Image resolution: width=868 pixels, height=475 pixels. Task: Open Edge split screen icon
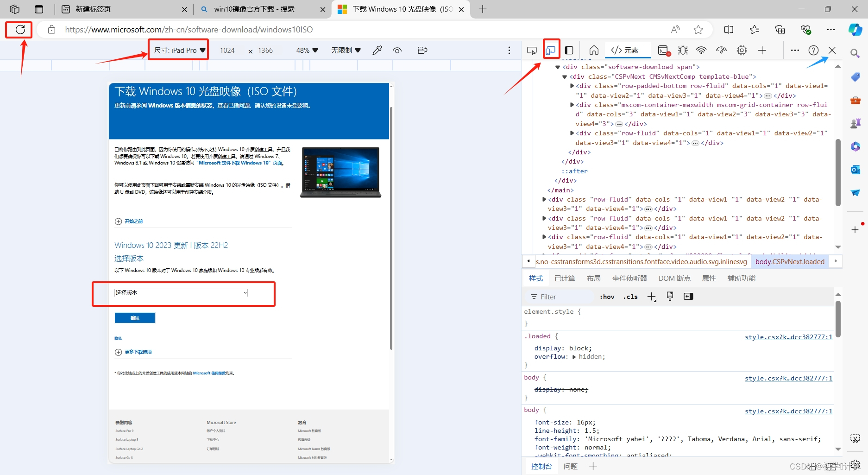tap(729, 30)
